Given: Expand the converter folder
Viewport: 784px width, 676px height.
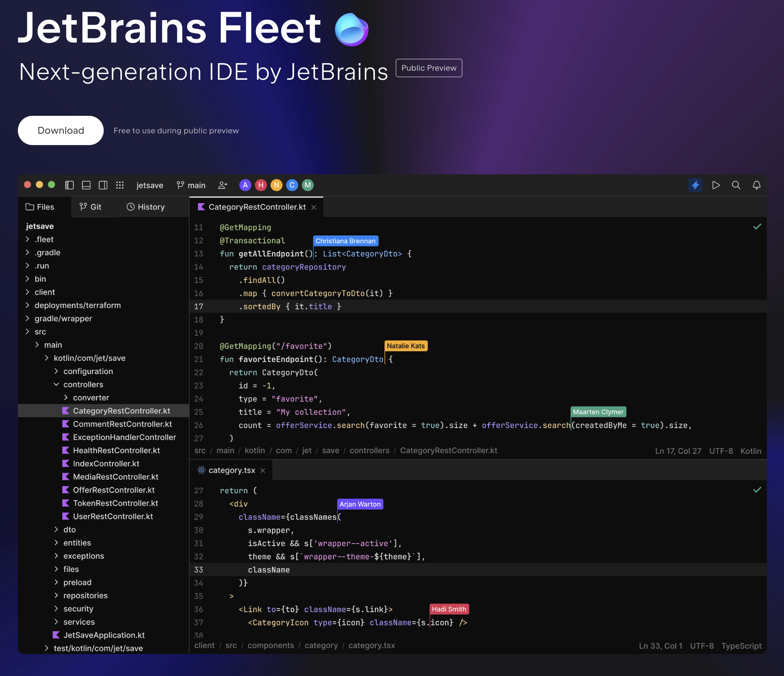Looking at the screenshot, I should tap(66, 398).
